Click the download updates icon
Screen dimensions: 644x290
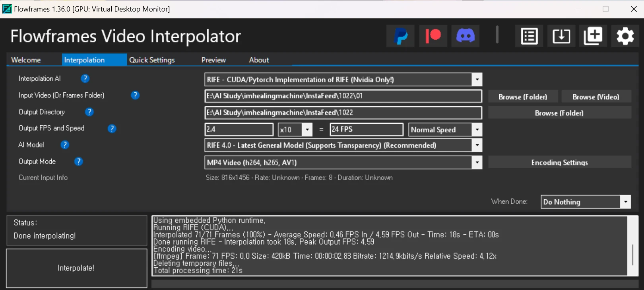tap(561, 36)
